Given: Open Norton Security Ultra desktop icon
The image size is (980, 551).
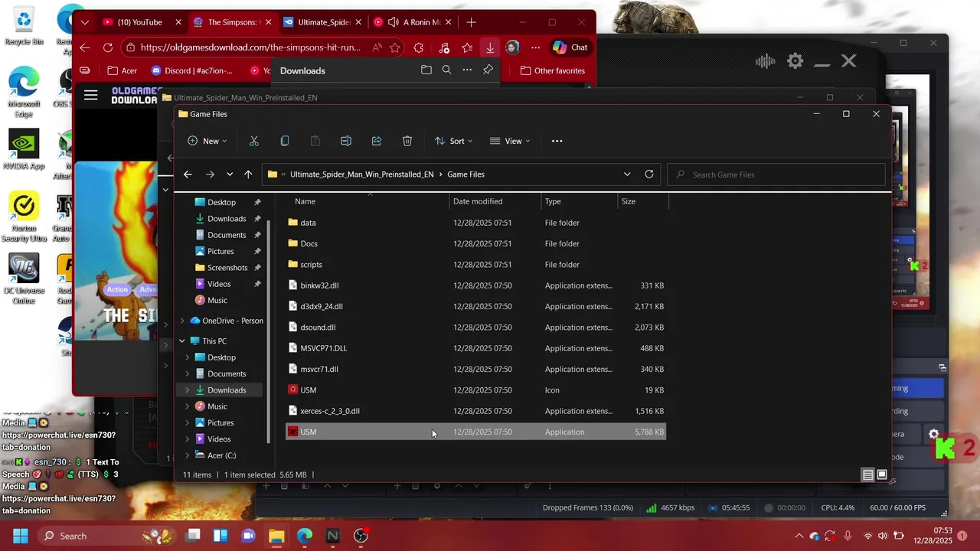Looking at the screenshot, I should pyautogui.click(x=24, y=217).
